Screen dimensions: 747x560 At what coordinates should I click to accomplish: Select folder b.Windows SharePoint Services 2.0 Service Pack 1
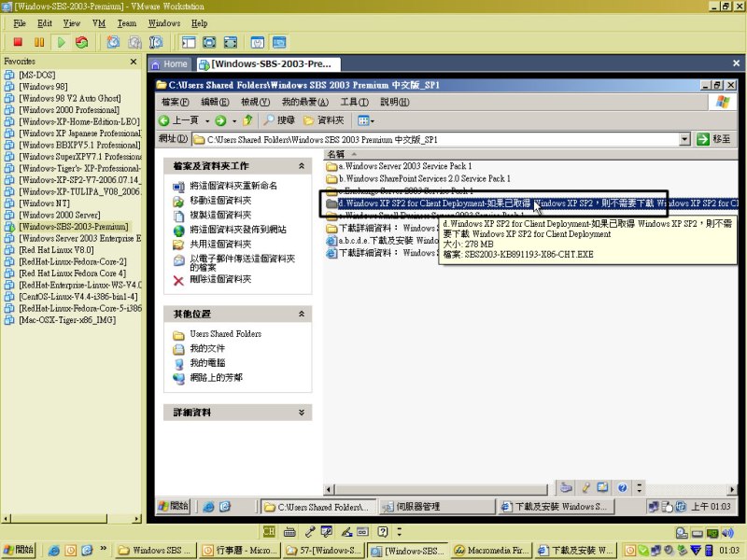point(418,178)
